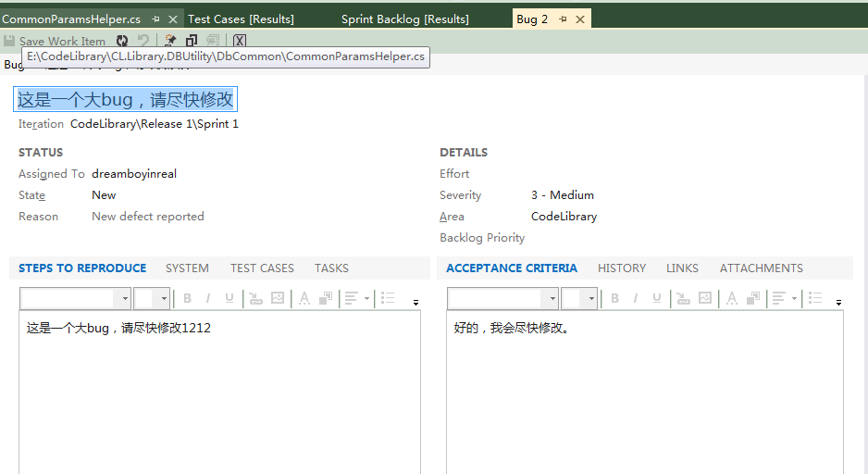The height and width of the screenshot is (474, 868).
Task: Expand text alignment dropdown in Steps to Reproduce
Action: click(366, 298)
